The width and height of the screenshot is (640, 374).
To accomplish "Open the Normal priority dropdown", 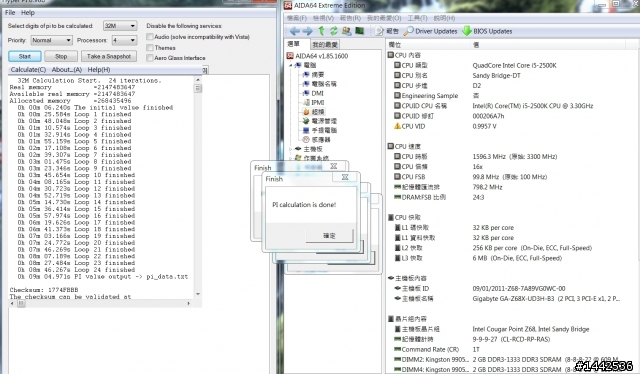I will (51, 40).
